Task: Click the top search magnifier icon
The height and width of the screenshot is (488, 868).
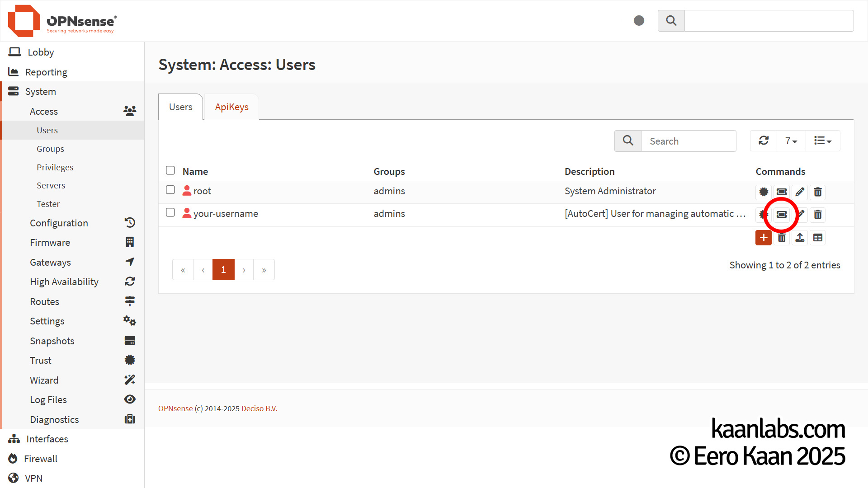Action: click(671, 21)
